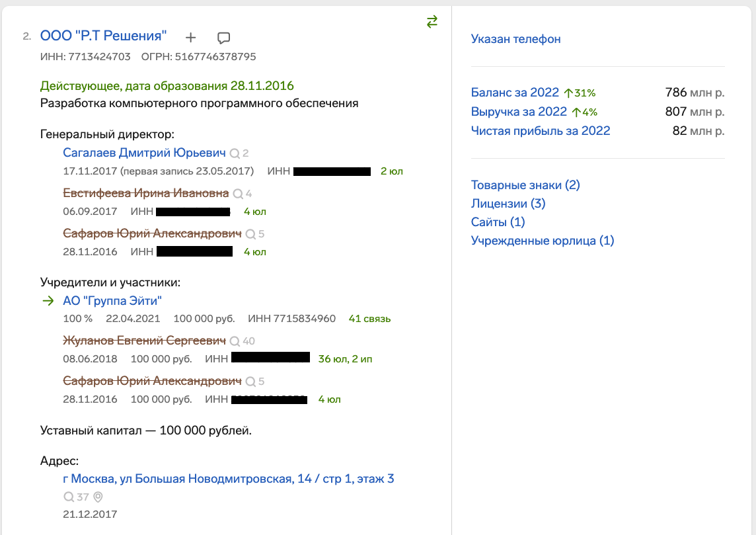Click Разработка компьютерного программного обеспечения text
Screen dimensions: 756x535
click(x=199, y=103)
